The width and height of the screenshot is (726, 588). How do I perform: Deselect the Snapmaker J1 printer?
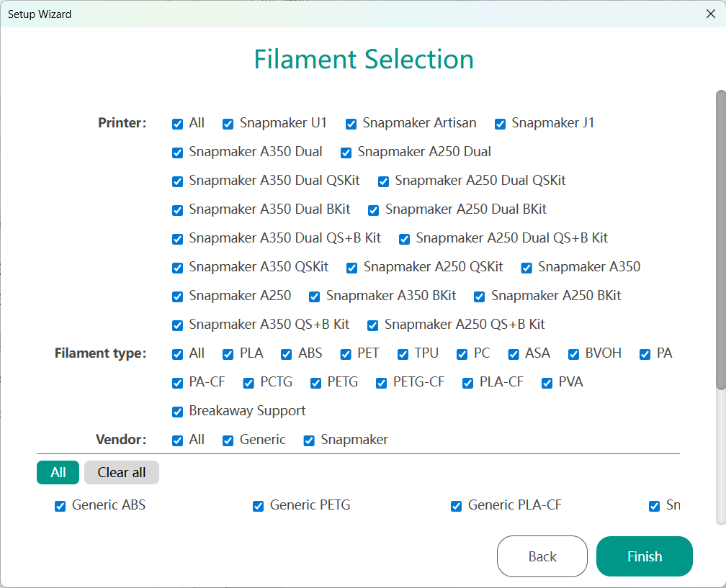(501, 124)
